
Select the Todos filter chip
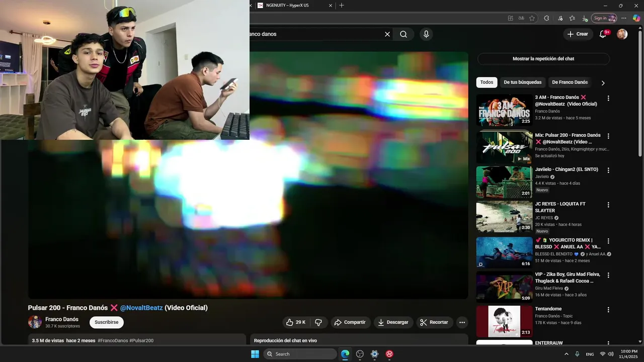pyautogui.click(x=487, y=82)
